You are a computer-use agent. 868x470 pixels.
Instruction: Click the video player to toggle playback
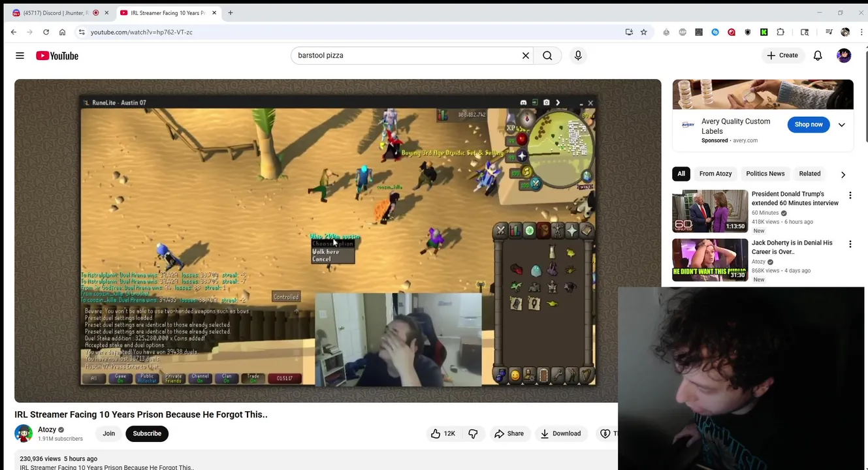click(338, 240)
